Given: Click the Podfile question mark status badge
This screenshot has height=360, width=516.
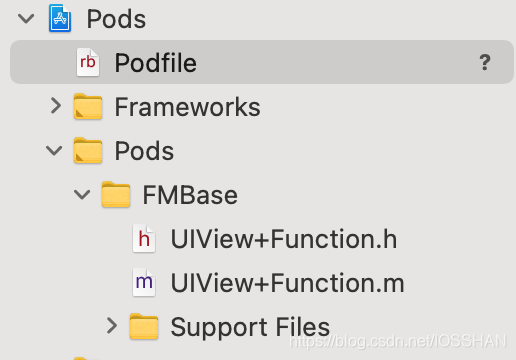Looking at the screenshot, I should pyautogui.click(x=485, y=62).
